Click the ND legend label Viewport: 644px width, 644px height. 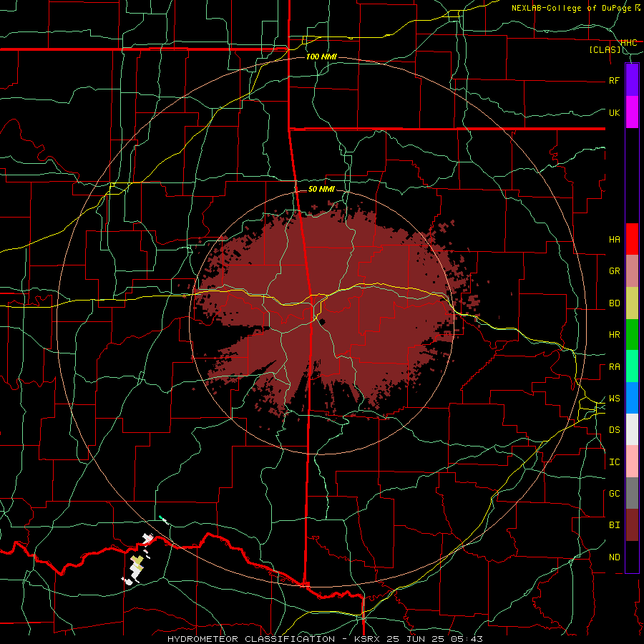point(614,557)
